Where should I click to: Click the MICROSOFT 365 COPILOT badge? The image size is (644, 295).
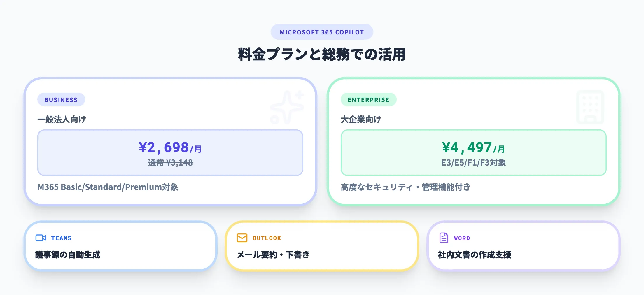(x=322, y=32)
